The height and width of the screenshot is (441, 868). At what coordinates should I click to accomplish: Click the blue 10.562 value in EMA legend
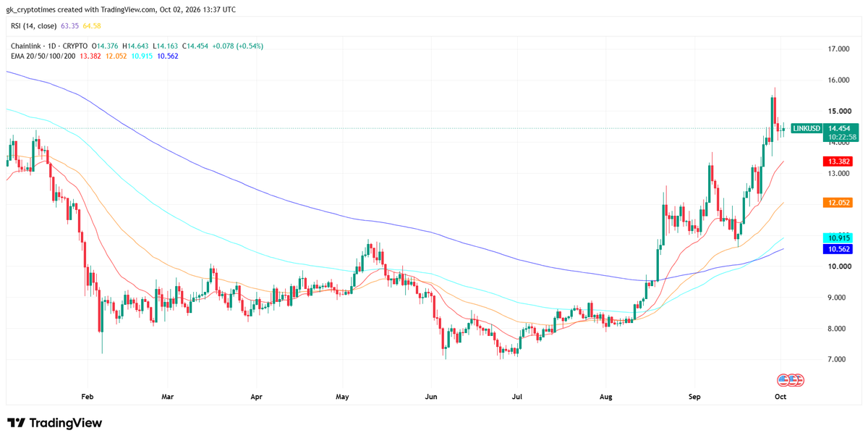169,56
